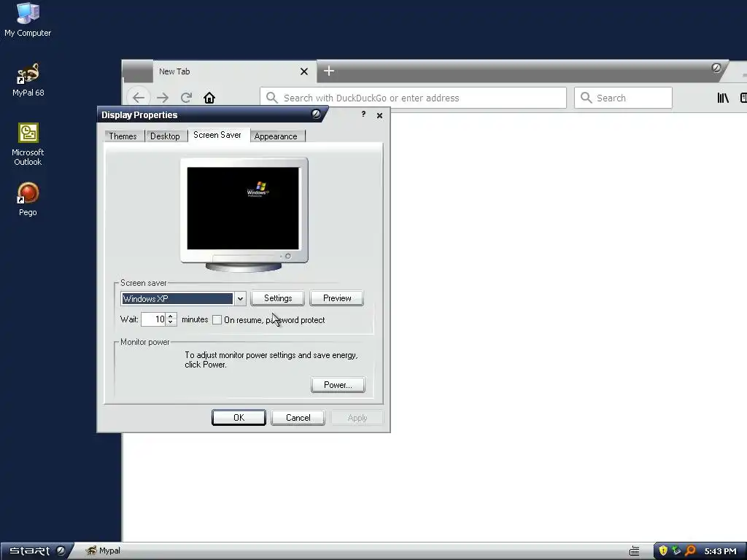
Task: Launch MyPal 68 desktop shortcut
Action: pos(28,79)
